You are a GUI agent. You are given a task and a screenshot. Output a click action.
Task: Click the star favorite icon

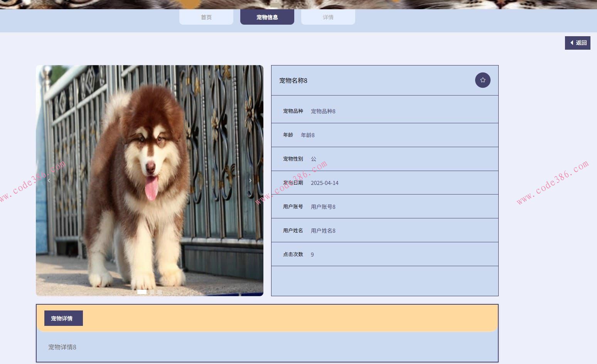tap(482, 80)
